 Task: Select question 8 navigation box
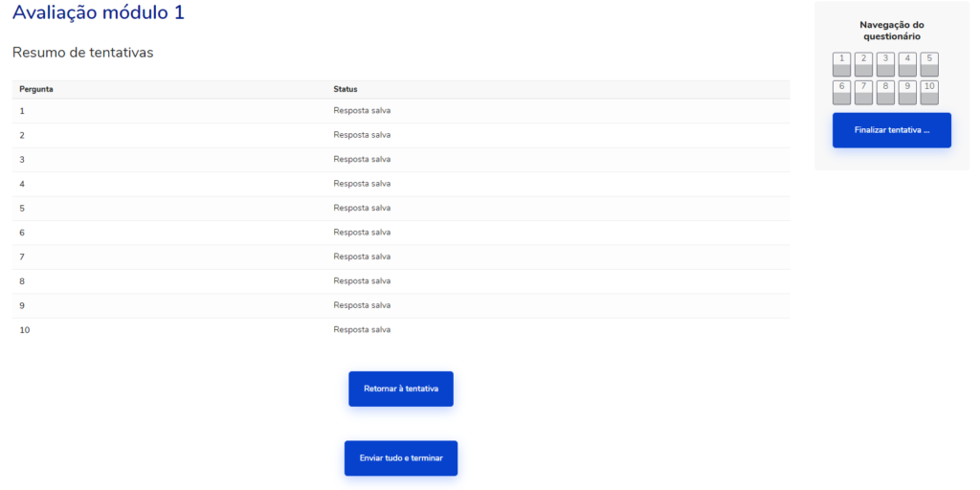pyautogui.click(x=885, y=93)
